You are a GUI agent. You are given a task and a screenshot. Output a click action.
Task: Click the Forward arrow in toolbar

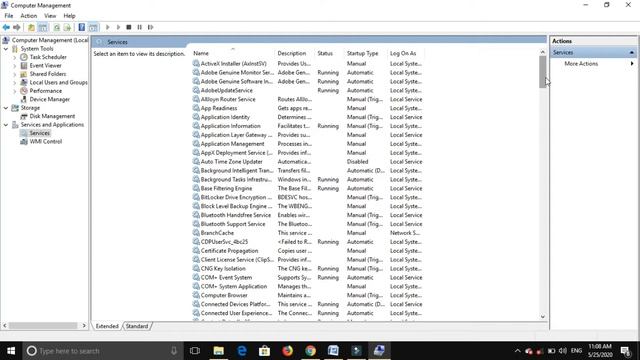(x=17, y=27)
